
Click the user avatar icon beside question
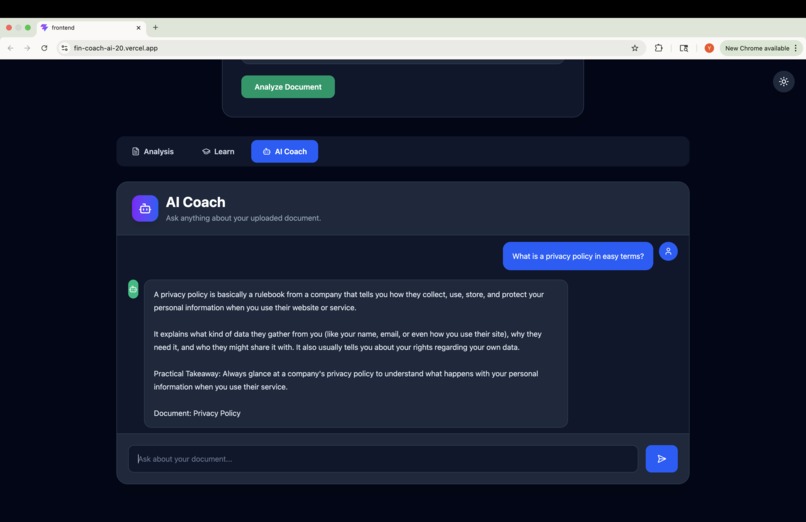pos(668,251)
